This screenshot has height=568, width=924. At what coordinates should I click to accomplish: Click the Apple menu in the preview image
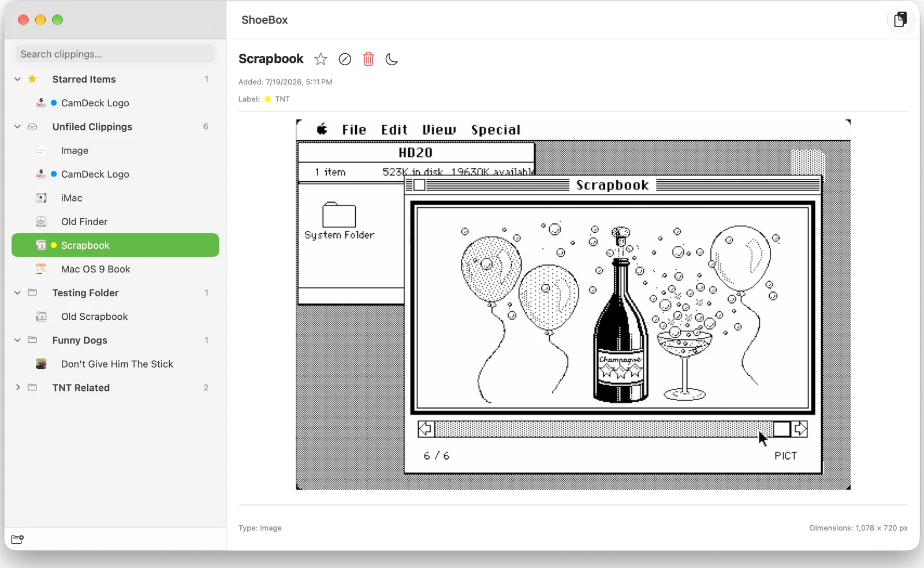322,129
